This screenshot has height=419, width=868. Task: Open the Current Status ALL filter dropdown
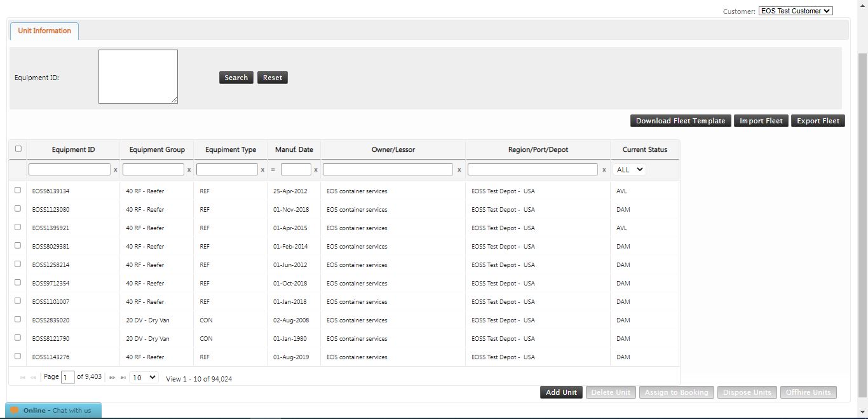[x=628, y=169]
